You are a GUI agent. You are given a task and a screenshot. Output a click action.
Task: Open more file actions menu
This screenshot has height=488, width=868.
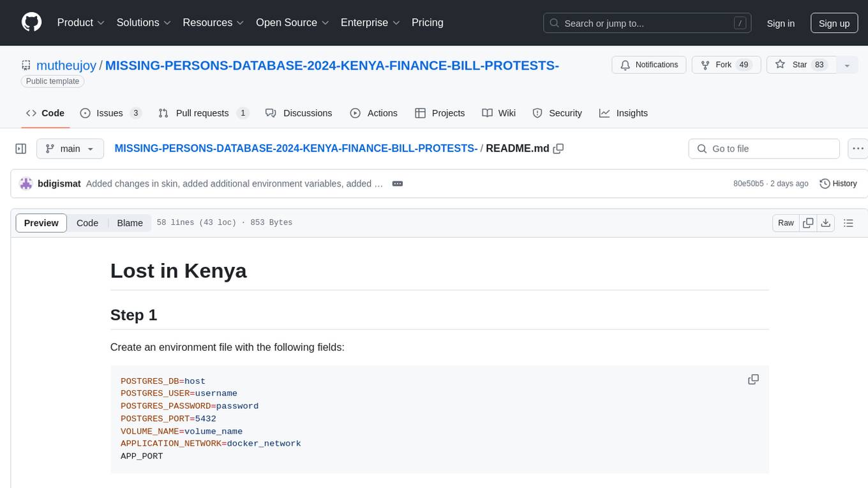click(858, 149)
